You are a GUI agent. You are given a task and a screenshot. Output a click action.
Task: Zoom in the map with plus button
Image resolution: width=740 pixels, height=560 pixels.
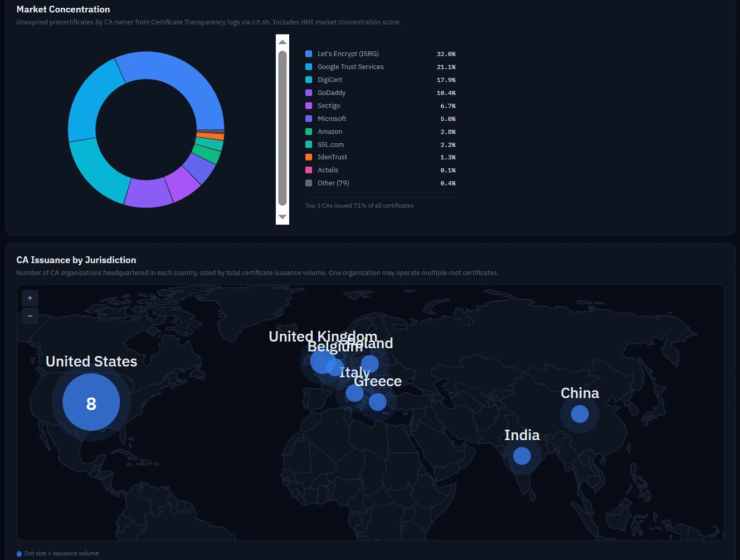point(30,298)
